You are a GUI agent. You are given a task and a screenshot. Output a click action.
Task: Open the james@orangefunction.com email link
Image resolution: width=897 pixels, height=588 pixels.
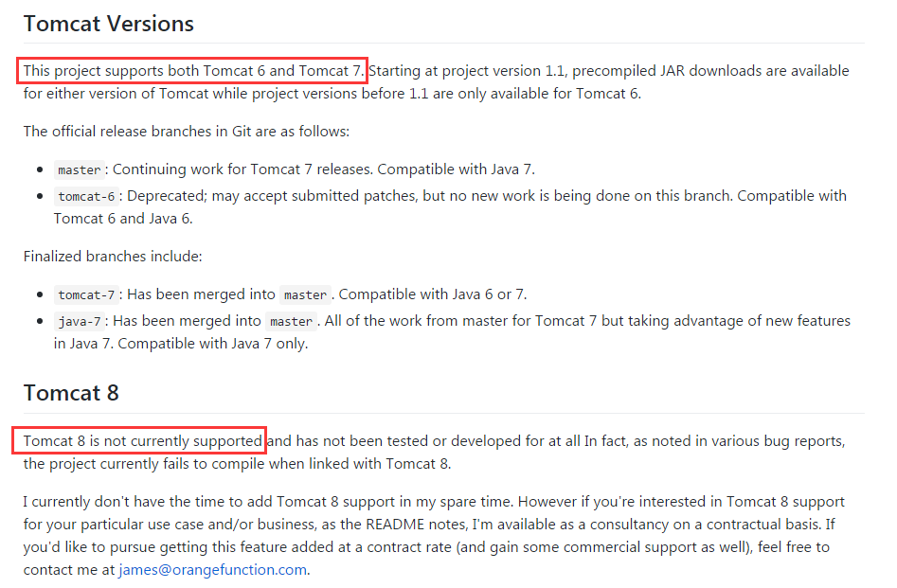212,570
